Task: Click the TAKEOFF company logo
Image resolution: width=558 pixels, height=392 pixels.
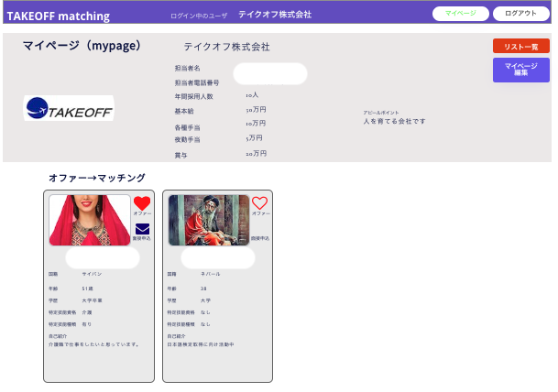Action: (69, 108)
